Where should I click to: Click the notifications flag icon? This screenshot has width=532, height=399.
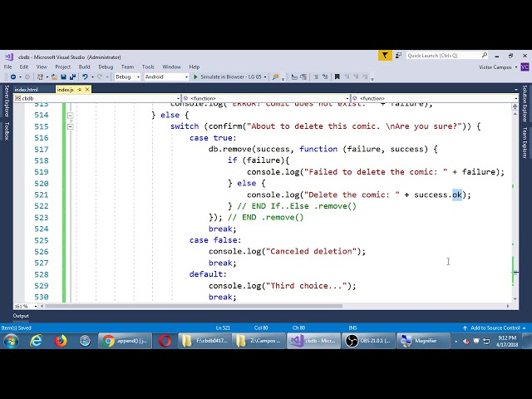click(x=385, y=56)
